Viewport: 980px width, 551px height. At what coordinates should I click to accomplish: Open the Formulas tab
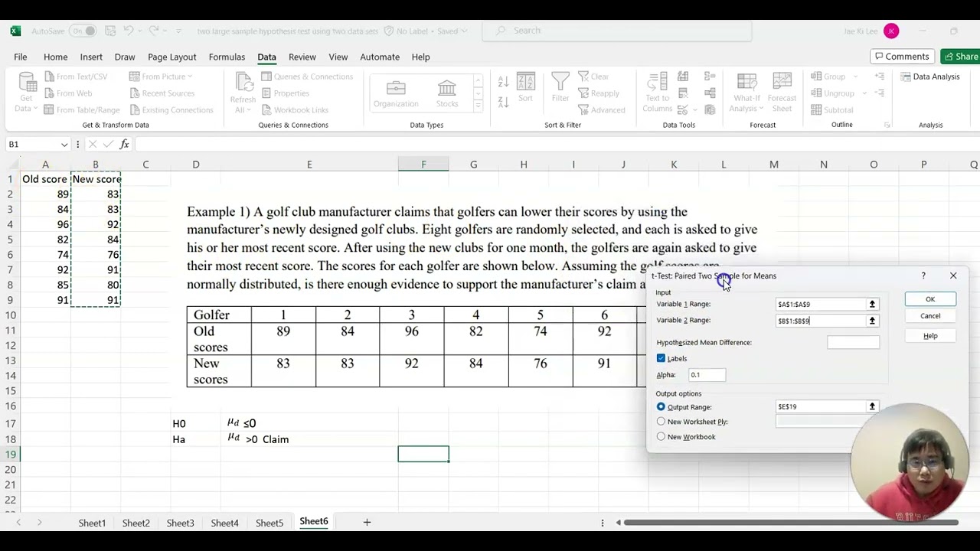coord(227,57)
